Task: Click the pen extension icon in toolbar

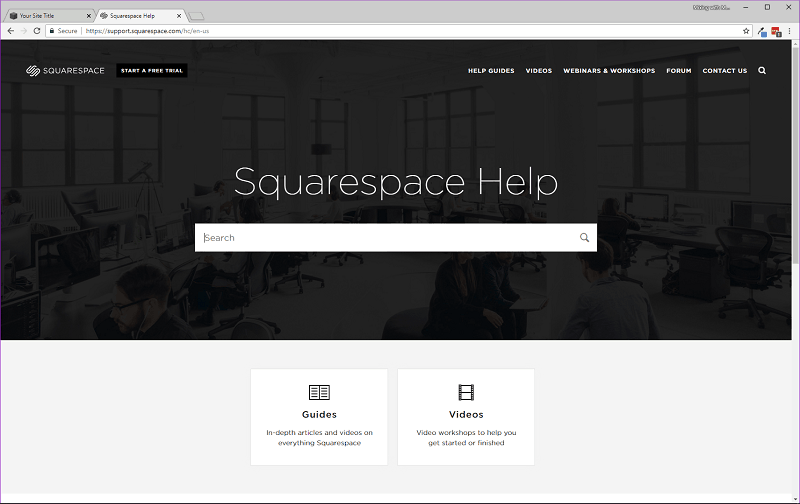Action: click(762, 32)
